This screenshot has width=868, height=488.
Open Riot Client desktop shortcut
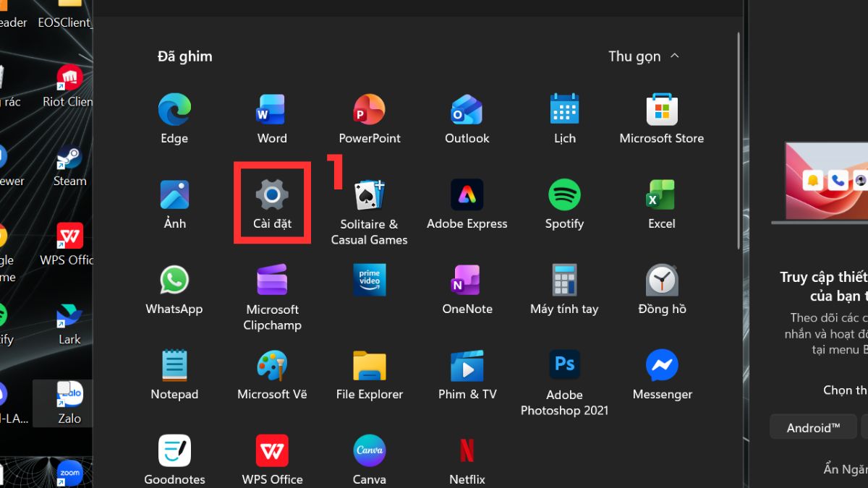tap(69, 87)
